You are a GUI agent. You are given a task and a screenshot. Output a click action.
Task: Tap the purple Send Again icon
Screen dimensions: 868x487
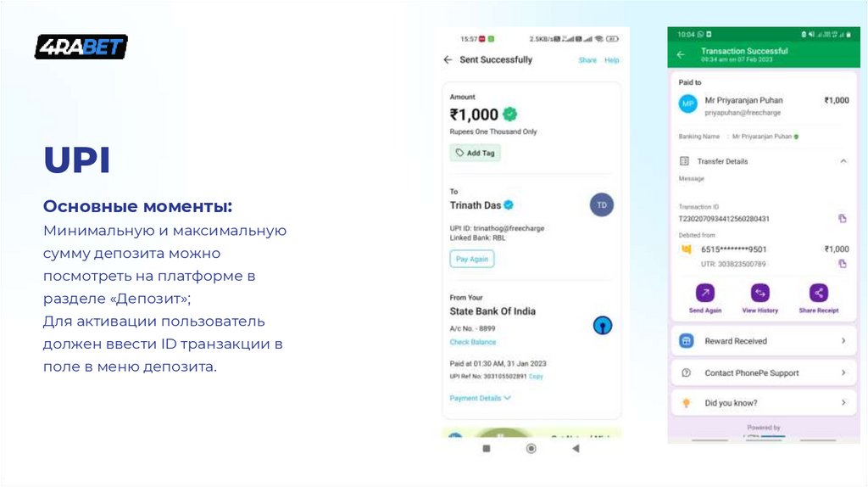point(705,294)
